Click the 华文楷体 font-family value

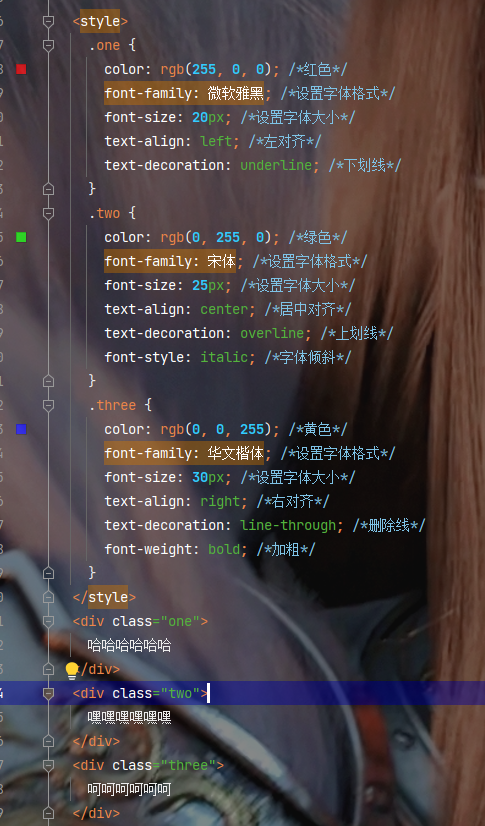tap(235, 453)
